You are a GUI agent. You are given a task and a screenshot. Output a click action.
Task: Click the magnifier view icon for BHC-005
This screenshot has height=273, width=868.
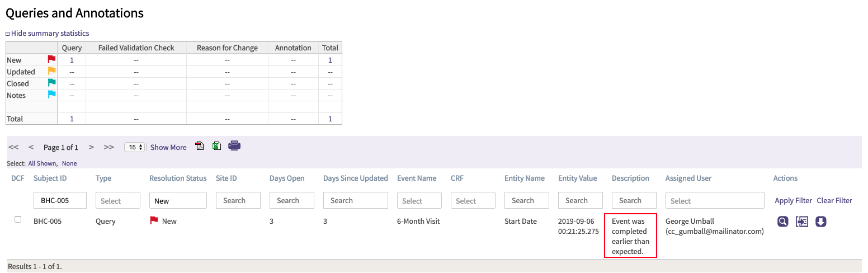pyautogui.click(x=783, y=222)
